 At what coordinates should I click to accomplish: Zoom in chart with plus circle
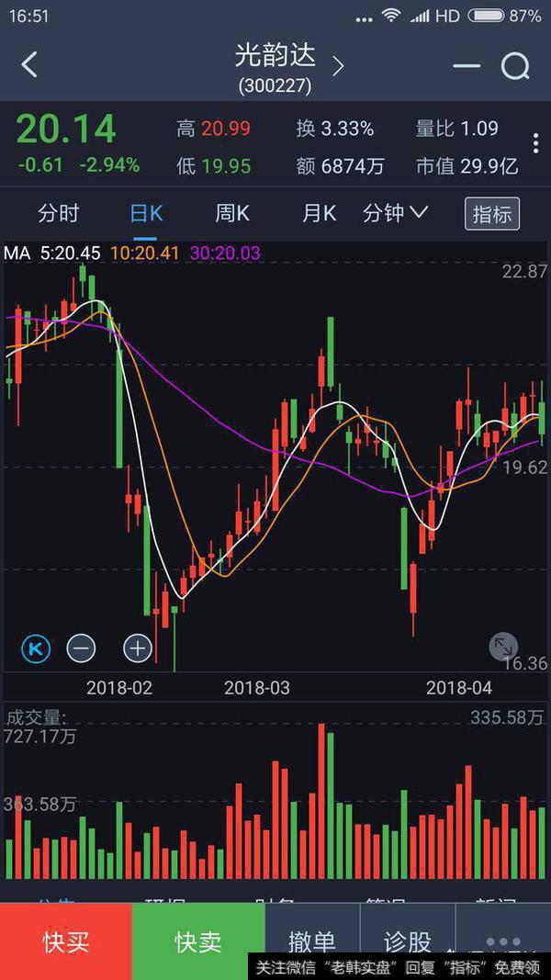(138, 648)
